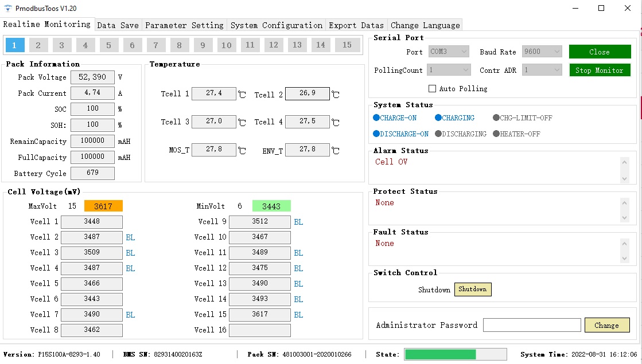Click the PmodbusToos logo icon

9,9
